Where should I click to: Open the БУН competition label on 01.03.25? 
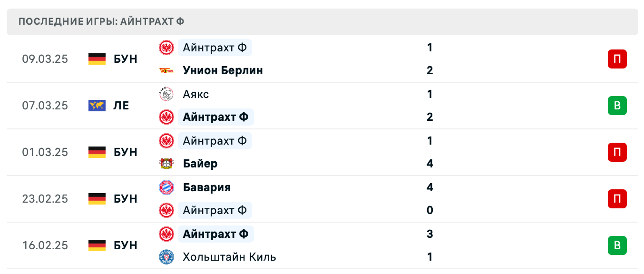[127, 152]
